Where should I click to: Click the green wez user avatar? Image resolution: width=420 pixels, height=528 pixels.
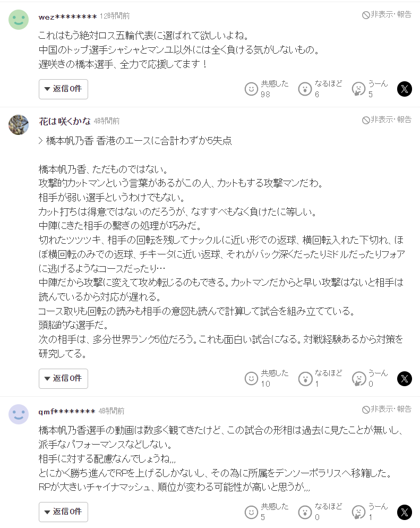[19, 20]
